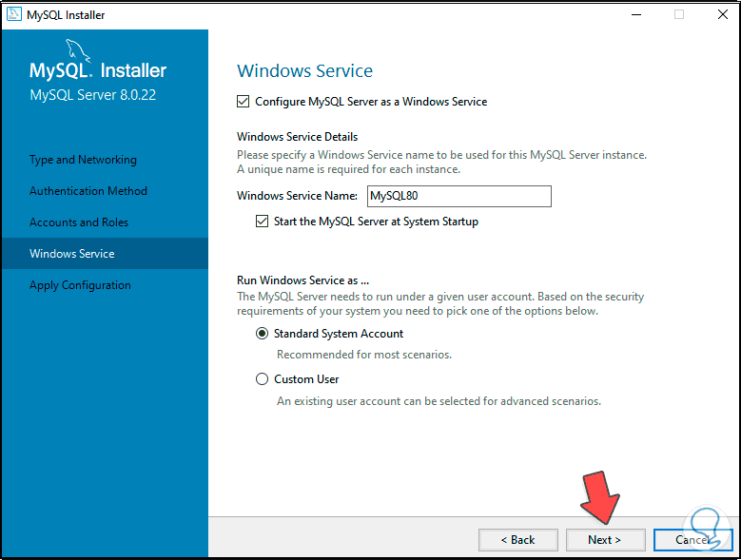This screenshot has height=560, width=741.
Task: Click 'An existing user account can be selected' text
Action: pyautogui.click(x=439, y=401)
